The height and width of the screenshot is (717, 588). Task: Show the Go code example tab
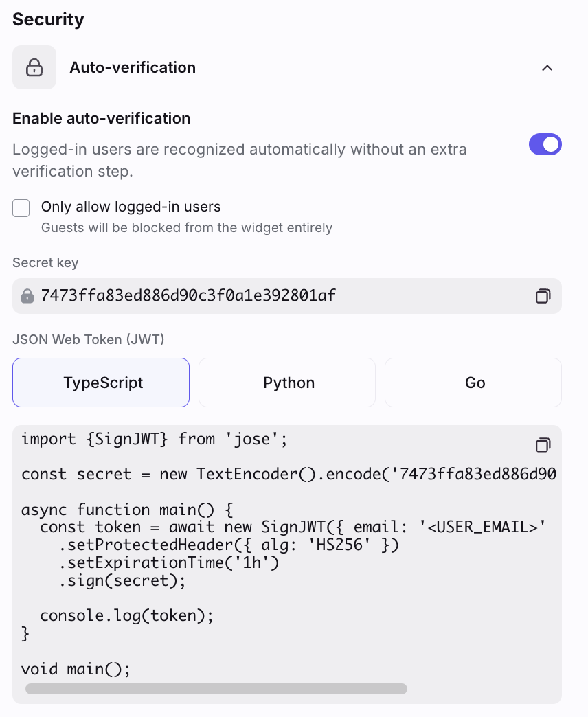click(x=473, y=383)
